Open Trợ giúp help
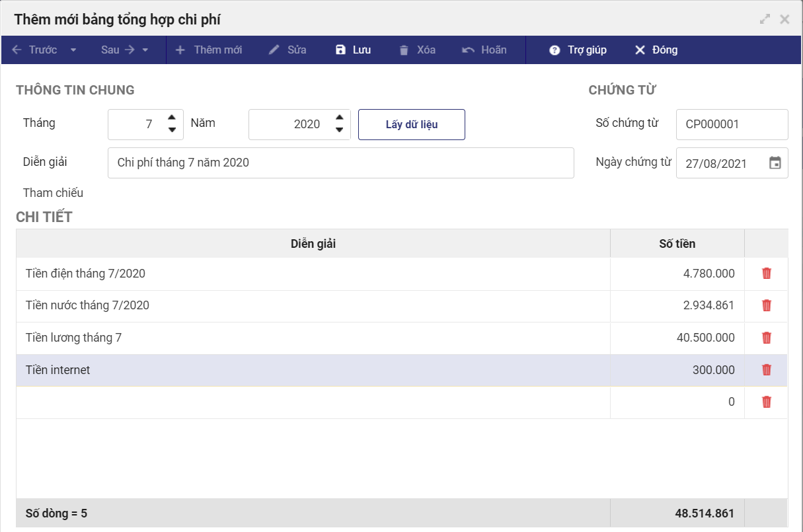Screen dimensions: 803x532 click(x=578, y=50)
